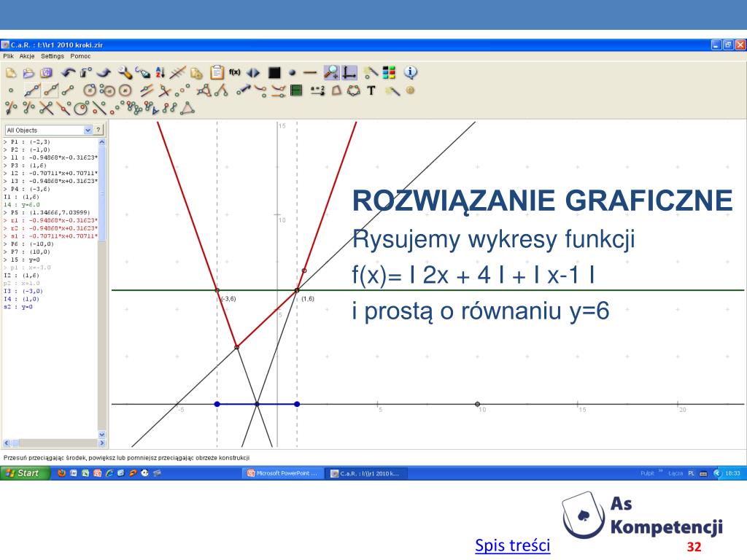
Task: Open the Akcje menu
Action: coord(27,56)
